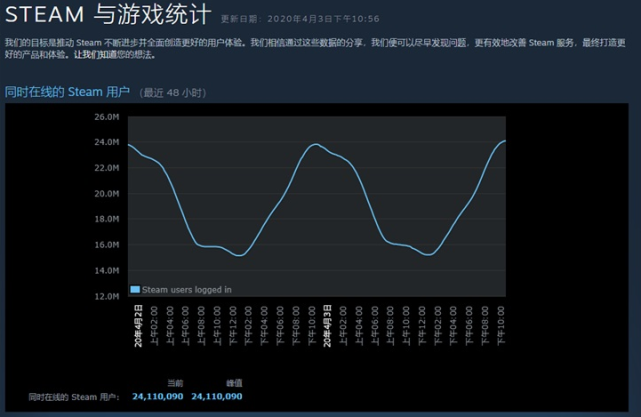Click the 12.0M y-axis label

[x=107, y=296]
